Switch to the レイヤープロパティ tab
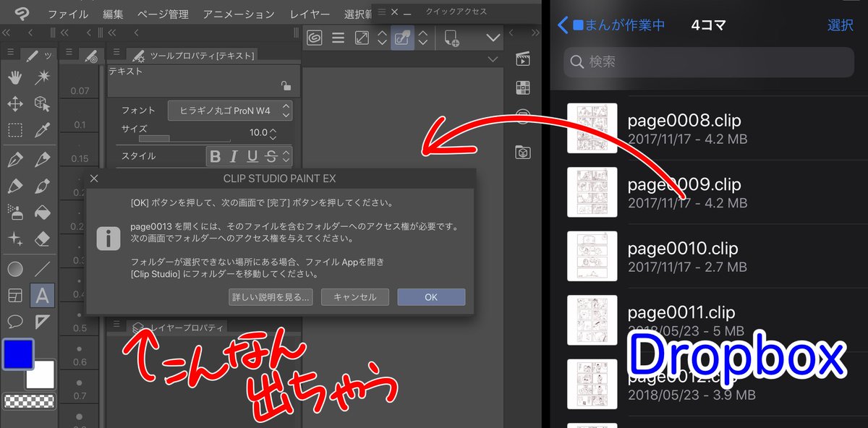This screenshot has width=868, height=428. click(x=178, y=328)
